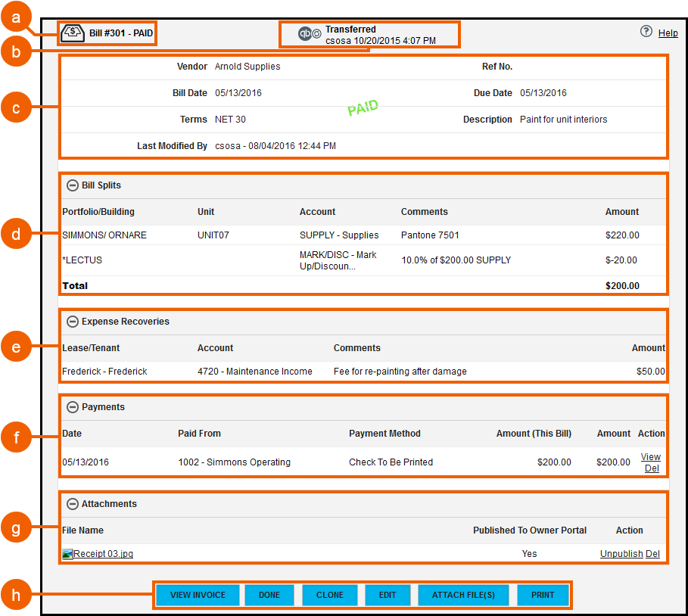This screenshot has width=688, height=616.
Task: Edit the bill
Action: pyautogui.click(x=388, y=595)
